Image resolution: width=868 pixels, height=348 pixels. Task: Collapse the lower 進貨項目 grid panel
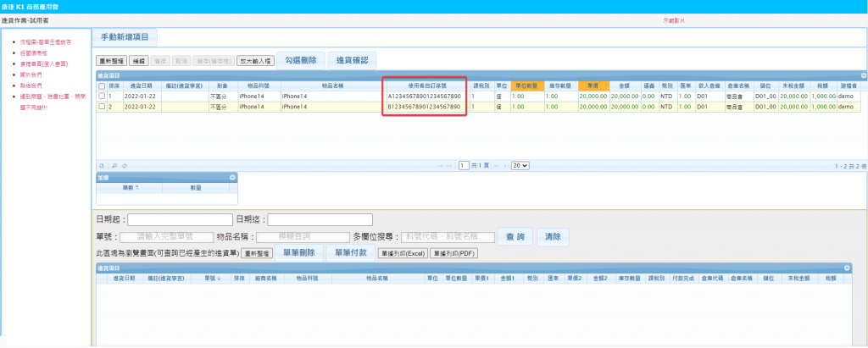[x=861, y=268]
